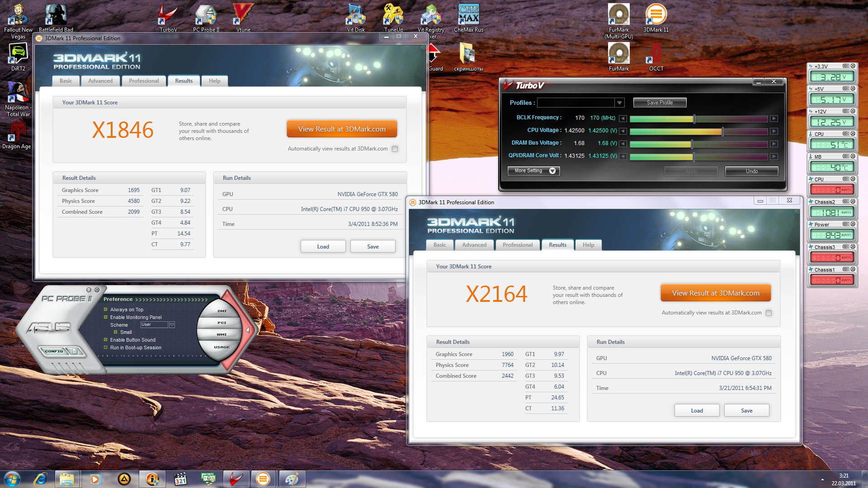Expand TurboV More Setting options
This screenshot has height=488, width=868.
pos(534,171)
